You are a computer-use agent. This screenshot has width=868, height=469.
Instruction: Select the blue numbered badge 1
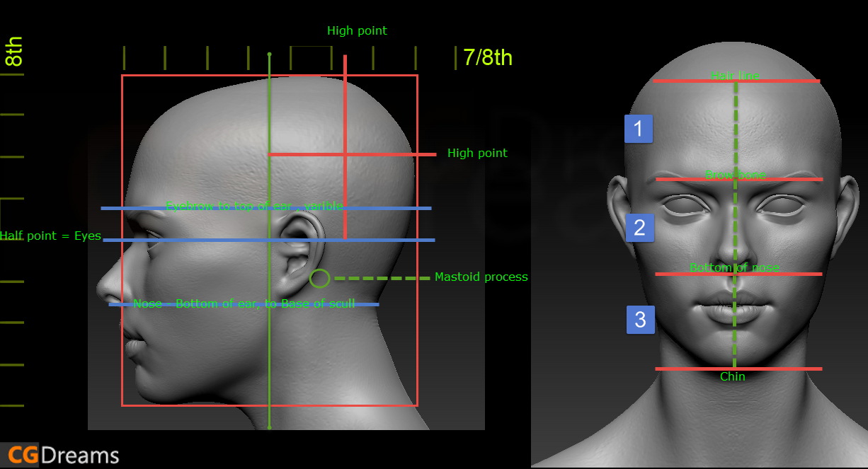coord(638,129)
